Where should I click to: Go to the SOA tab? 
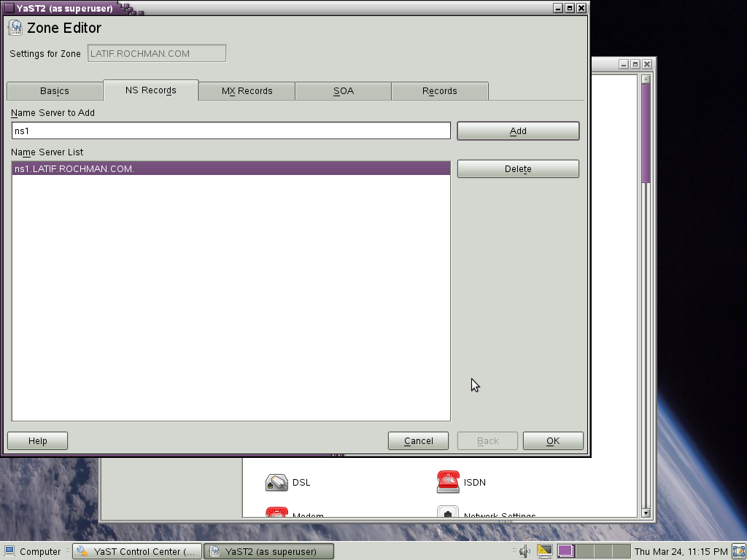(344, 91)
